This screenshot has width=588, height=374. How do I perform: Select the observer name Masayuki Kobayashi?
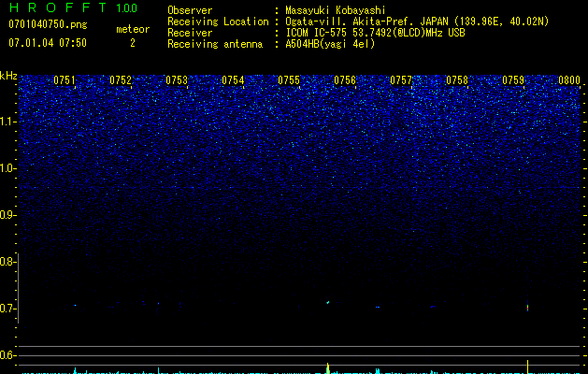click(x=336, y=10)
